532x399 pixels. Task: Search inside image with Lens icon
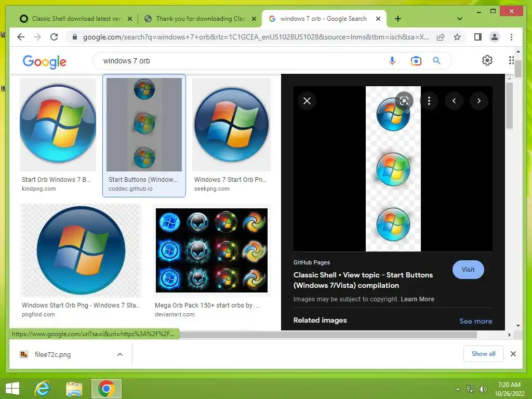point(404,101)
